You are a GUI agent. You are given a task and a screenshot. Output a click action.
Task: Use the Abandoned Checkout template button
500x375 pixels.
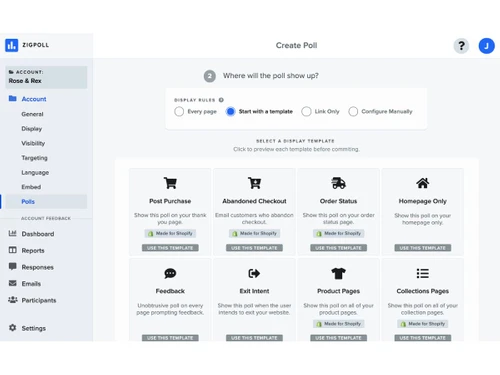[254, 248]
